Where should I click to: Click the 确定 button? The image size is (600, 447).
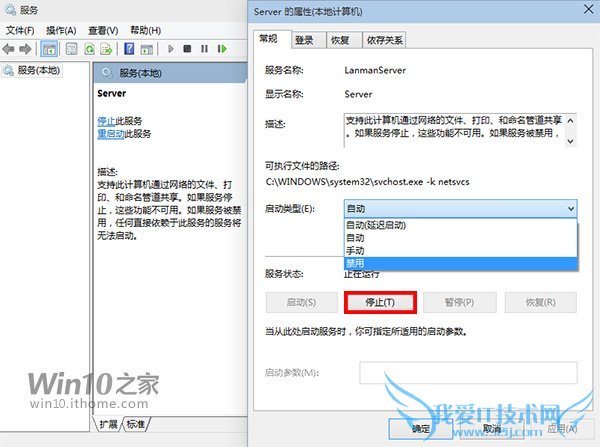421,429
